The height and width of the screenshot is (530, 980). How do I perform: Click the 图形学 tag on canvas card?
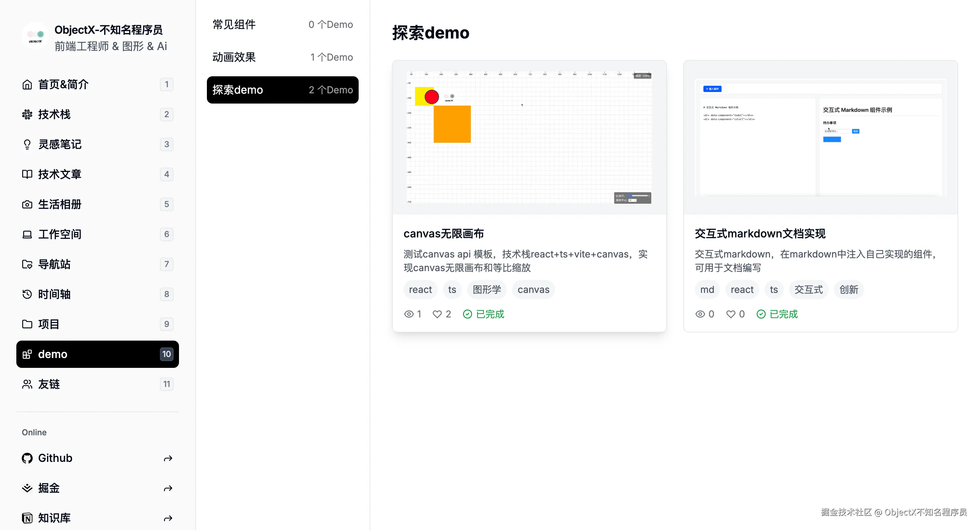487,290
